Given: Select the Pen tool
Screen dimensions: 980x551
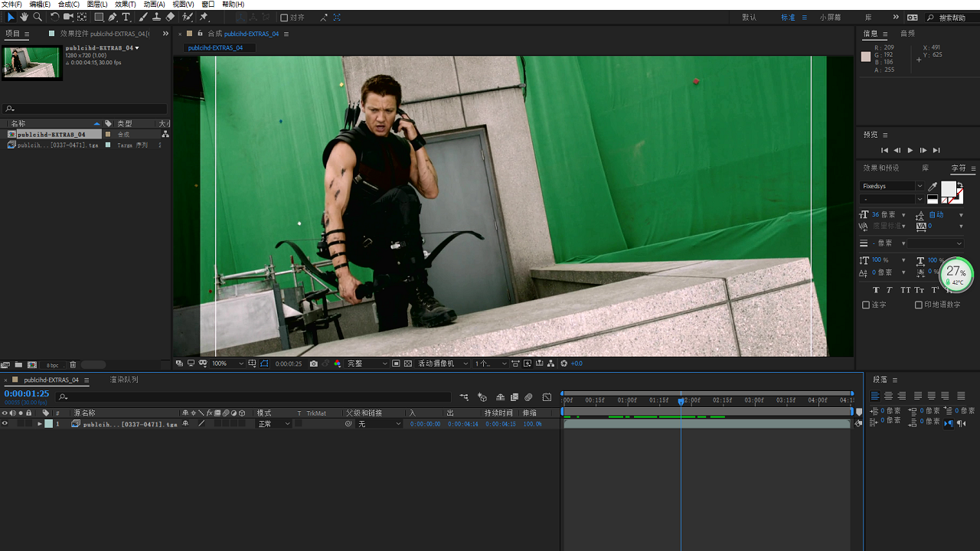Looking at the screenshot, I should 113,17.
